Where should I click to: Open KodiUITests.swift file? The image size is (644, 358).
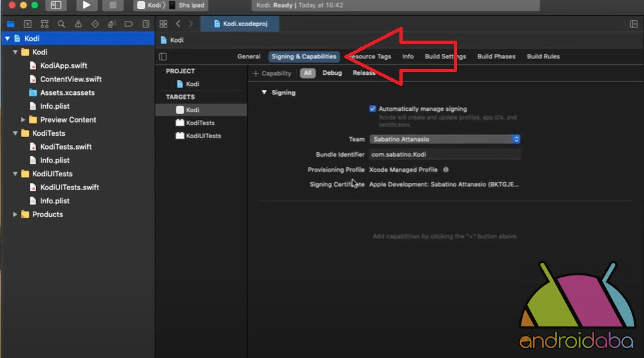click(x=70, y=188)
